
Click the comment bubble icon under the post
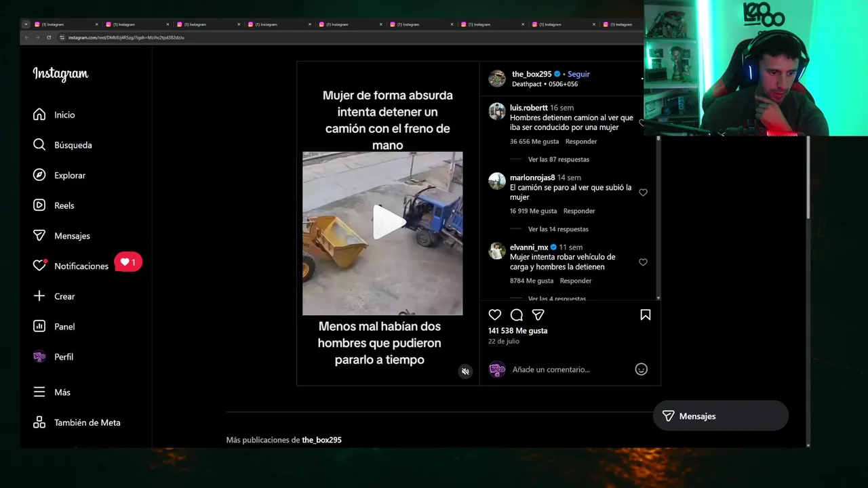pyautogui.click(x=517, y=314)
